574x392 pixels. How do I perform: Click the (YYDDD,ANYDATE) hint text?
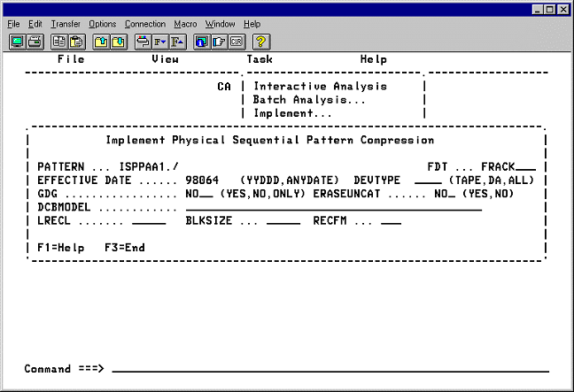(x=290, y=181)
